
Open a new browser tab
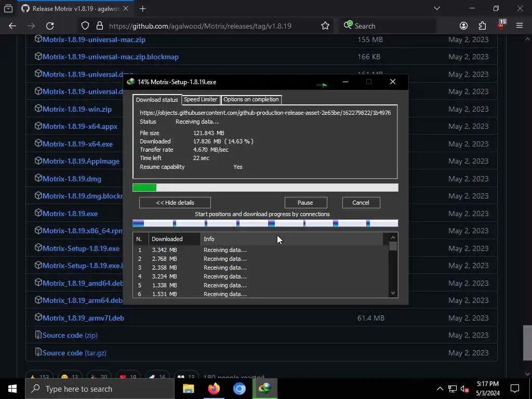142,9
